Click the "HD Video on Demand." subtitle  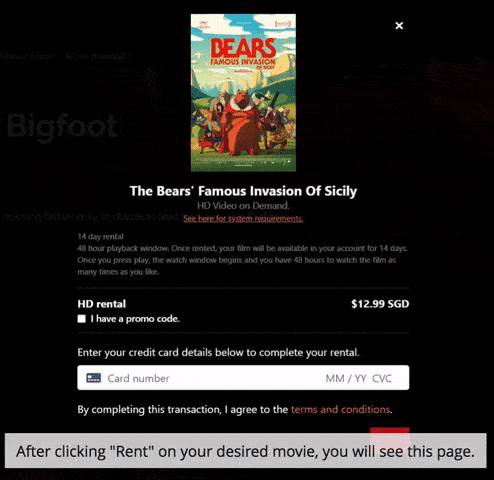point(243,205)
